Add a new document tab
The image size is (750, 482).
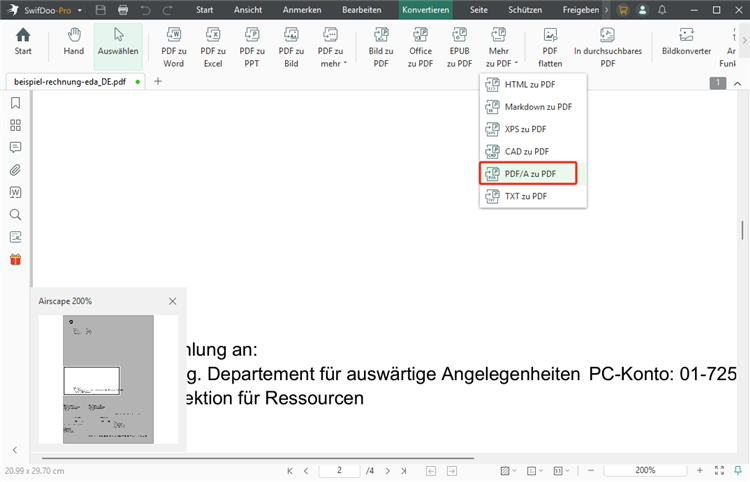point(158,81)
